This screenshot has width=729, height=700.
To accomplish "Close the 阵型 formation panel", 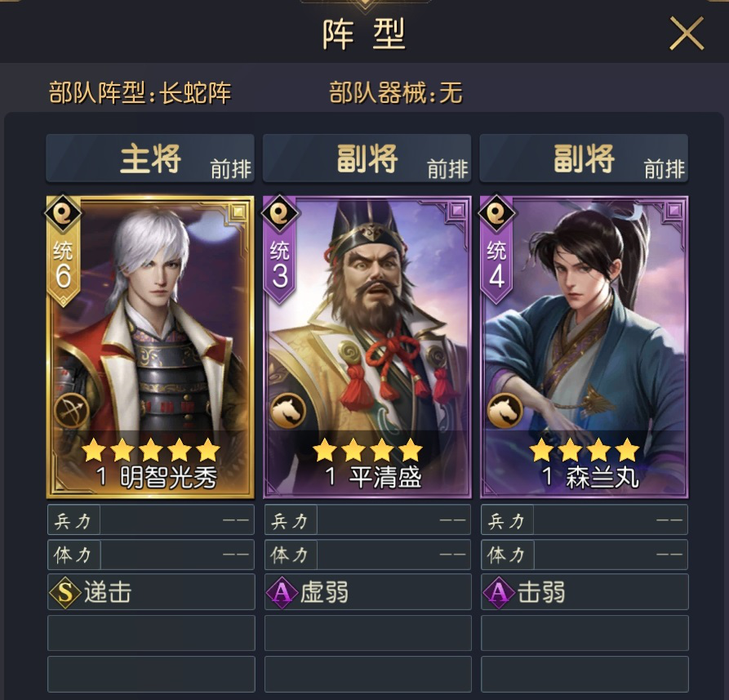I will coord(687,33).
